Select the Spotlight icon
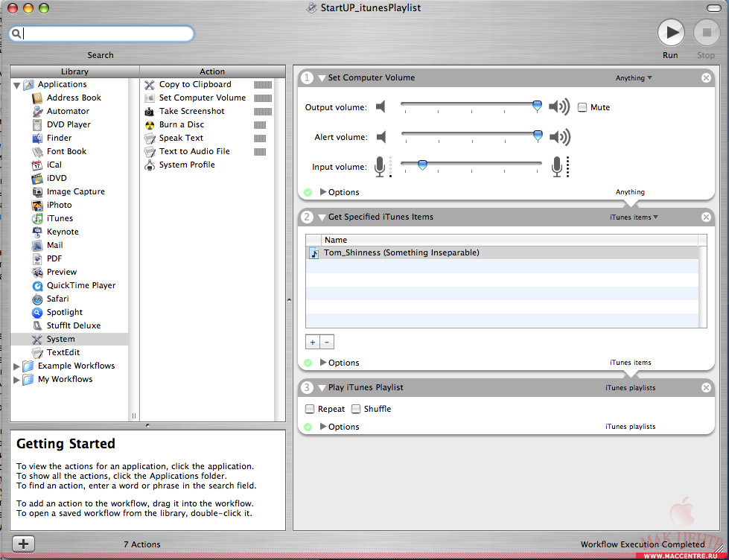 tap(37, 313)
